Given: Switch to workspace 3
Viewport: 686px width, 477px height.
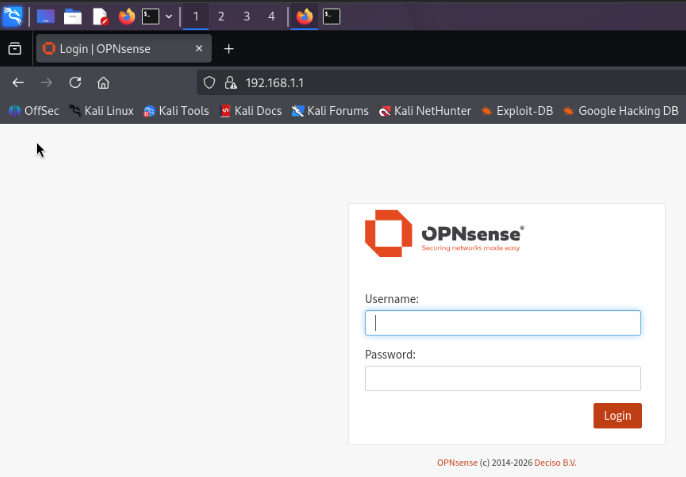Looking at the screenshot, I should [x=246, y=17].
